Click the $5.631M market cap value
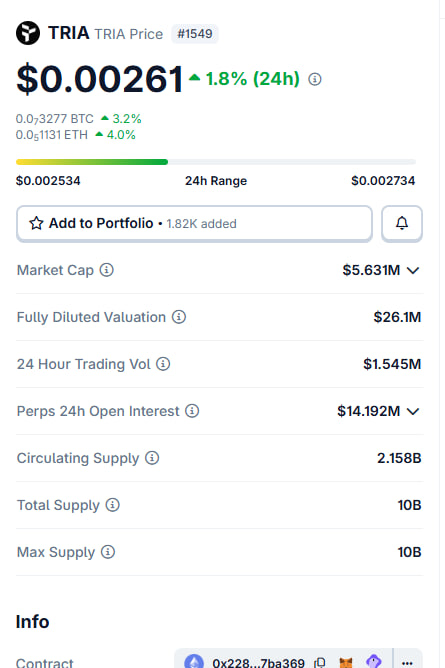This screenshot has height=668, width=445. pyautogui.click(x=371, y=270)
